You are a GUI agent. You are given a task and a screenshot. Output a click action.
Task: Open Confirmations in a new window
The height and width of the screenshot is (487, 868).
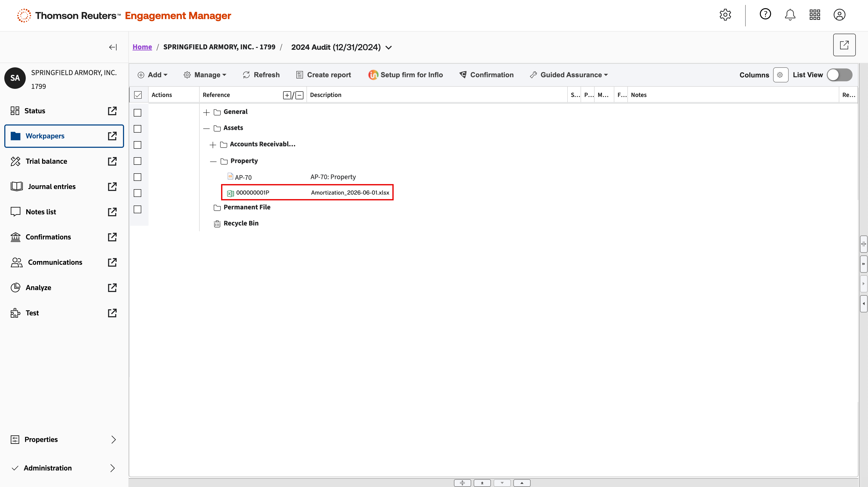(112, 237)
